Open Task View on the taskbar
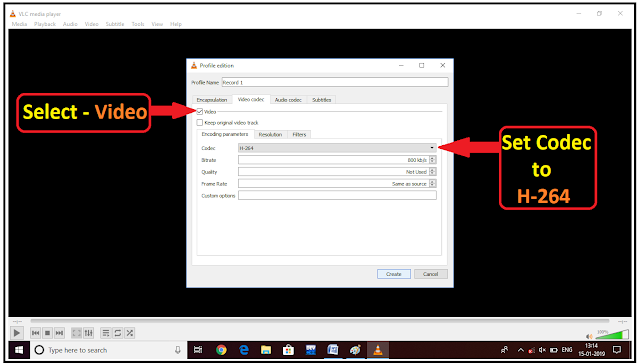Screen dimensions: 640x364 198,350
